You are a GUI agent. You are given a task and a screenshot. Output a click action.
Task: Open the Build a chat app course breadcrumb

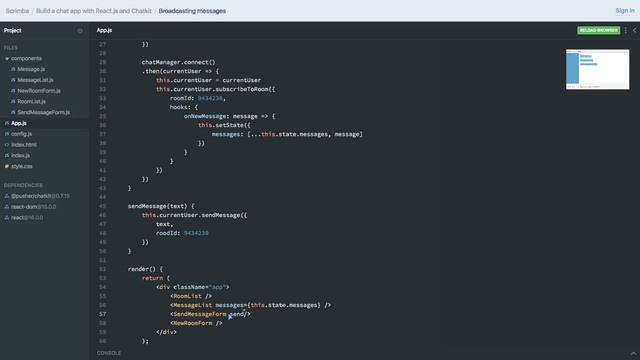(93, 11)
